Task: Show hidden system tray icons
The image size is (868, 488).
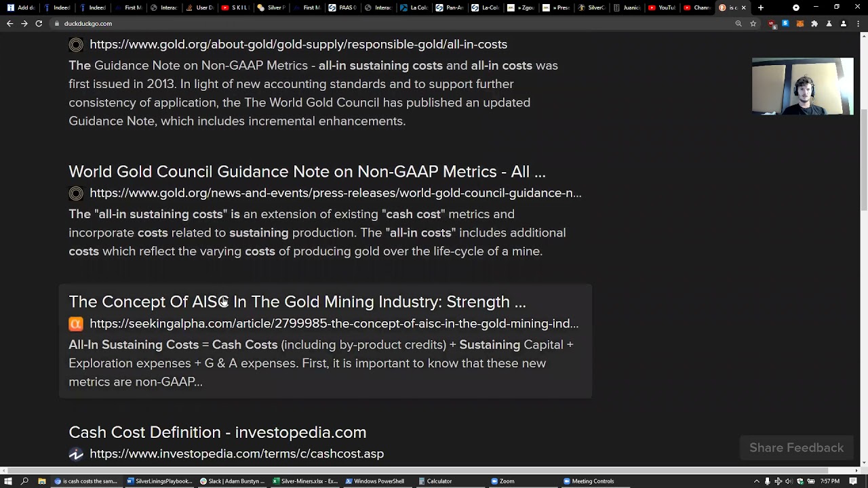Action: [x=757, y=481]
